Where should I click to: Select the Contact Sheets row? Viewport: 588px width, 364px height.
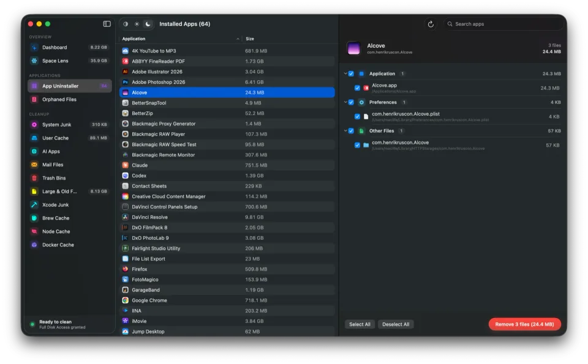click(227, 186)
